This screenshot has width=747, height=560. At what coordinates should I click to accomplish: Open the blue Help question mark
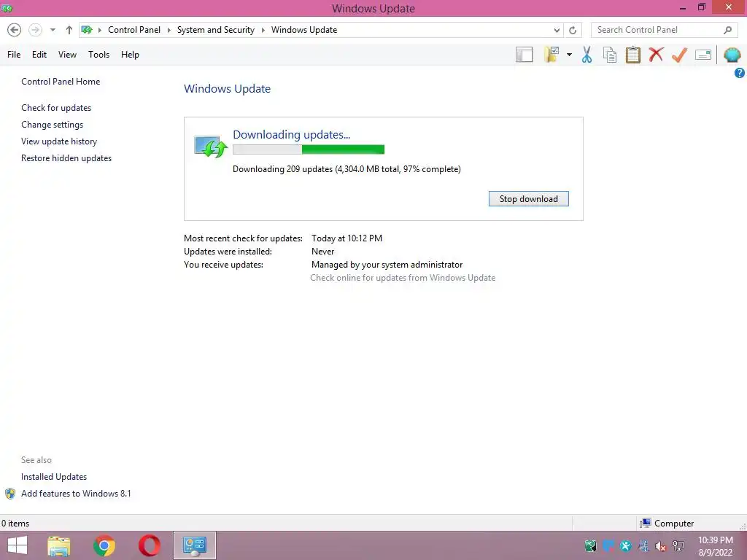coord(740,73)
